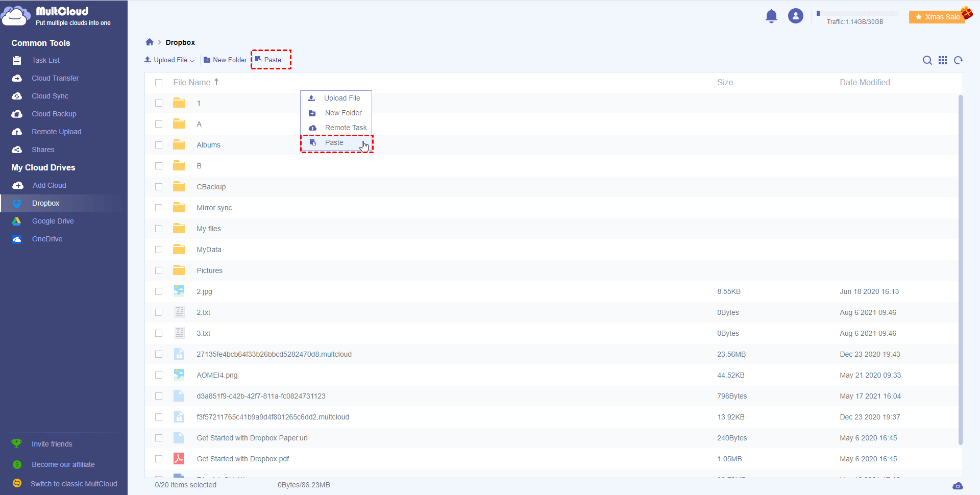Screen dimensions: 980x495
Task: Click the Cloud Backup sidebar icon
Action: point(17,114)
